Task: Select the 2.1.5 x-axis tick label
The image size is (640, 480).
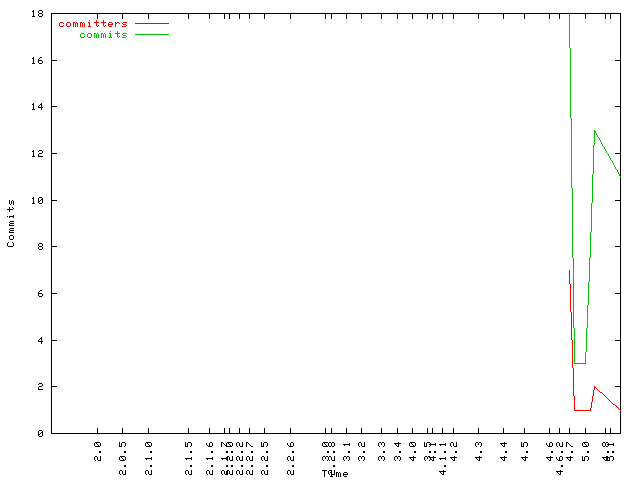Action: pyautogui.click(x=188, y=454)
